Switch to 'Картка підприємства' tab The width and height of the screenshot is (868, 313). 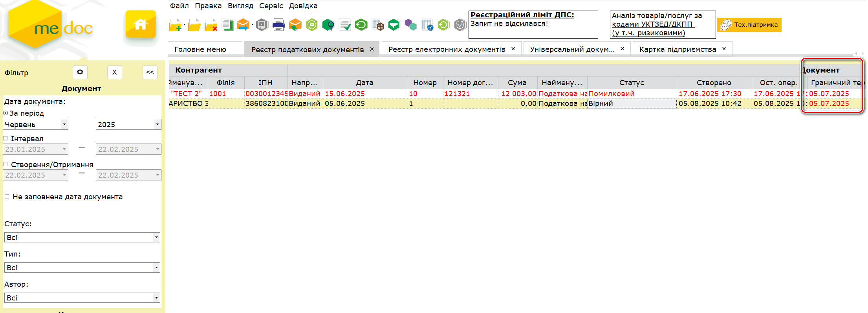click(677, 49)
